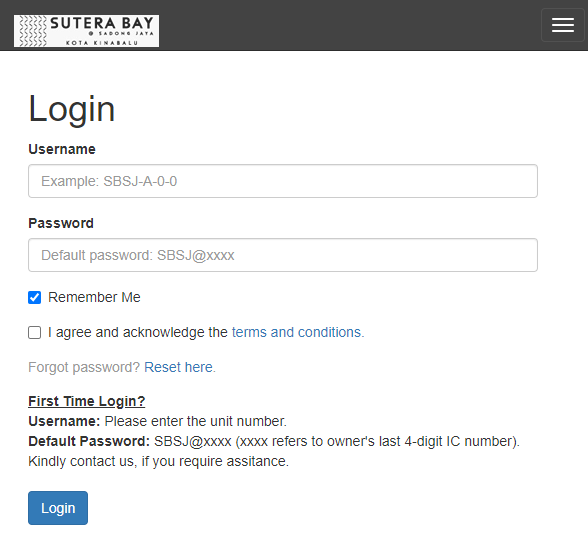Focus the Password input field
Image resolution: width=588 pixels, height=539 pixels.
pyautogui.click(x=283, y=255)
